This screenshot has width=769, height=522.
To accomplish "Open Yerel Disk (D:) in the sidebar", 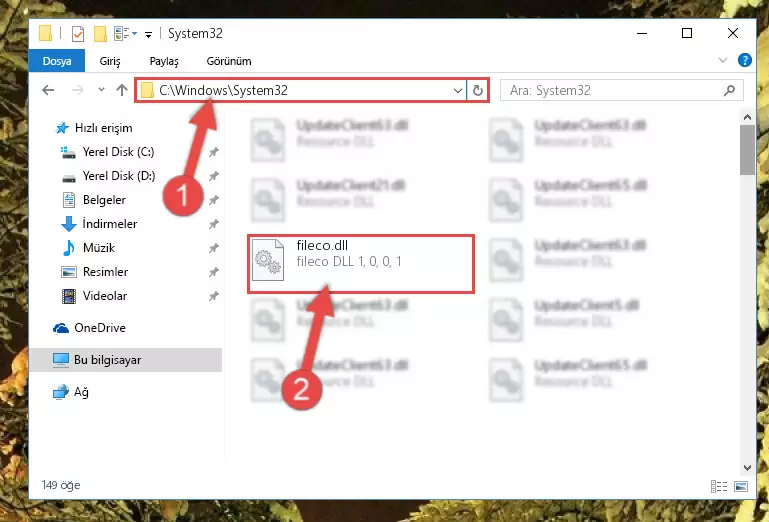I will (x=118, y=176).
